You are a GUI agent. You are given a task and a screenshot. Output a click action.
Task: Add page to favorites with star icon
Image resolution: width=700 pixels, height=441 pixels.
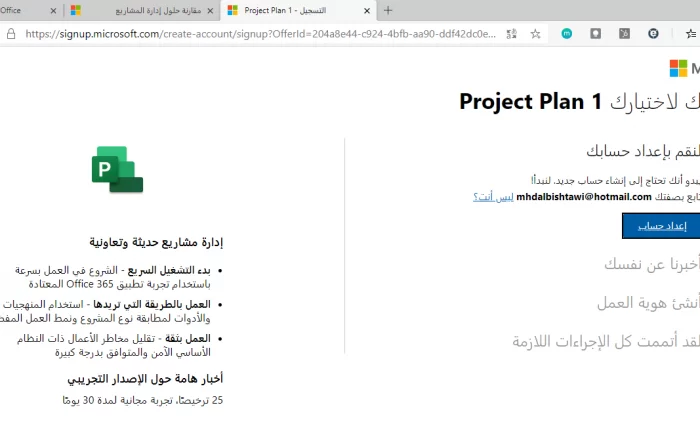point(535,34)
